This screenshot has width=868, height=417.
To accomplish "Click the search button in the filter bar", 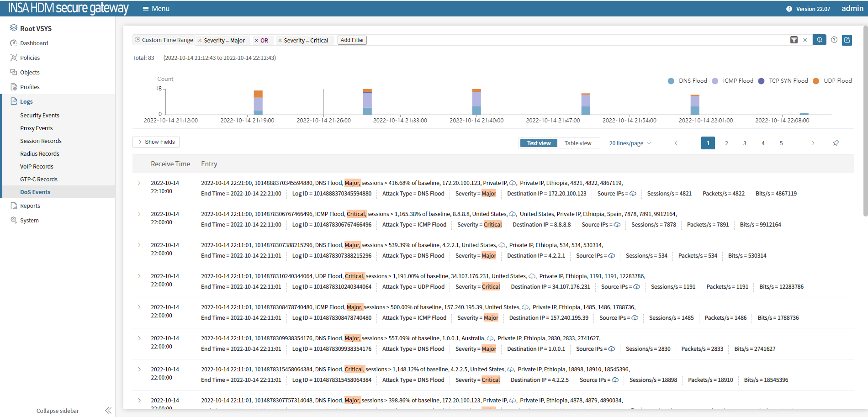I will tap(819, 40).
